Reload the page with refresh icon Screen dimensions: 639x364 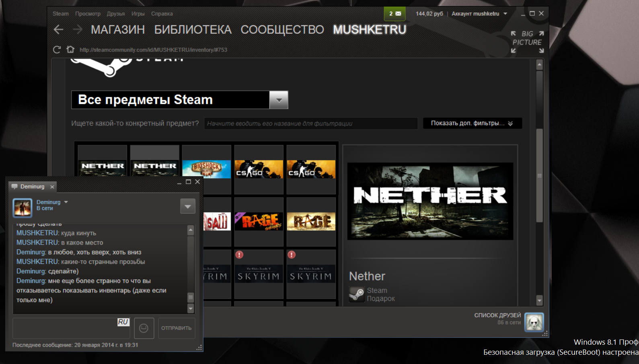click(x=57, y=49)
